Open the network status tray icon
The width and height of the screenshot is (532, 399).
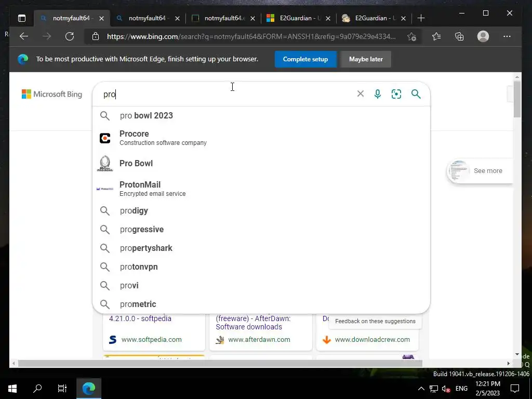pyautogui.click(x=434, y=389)
